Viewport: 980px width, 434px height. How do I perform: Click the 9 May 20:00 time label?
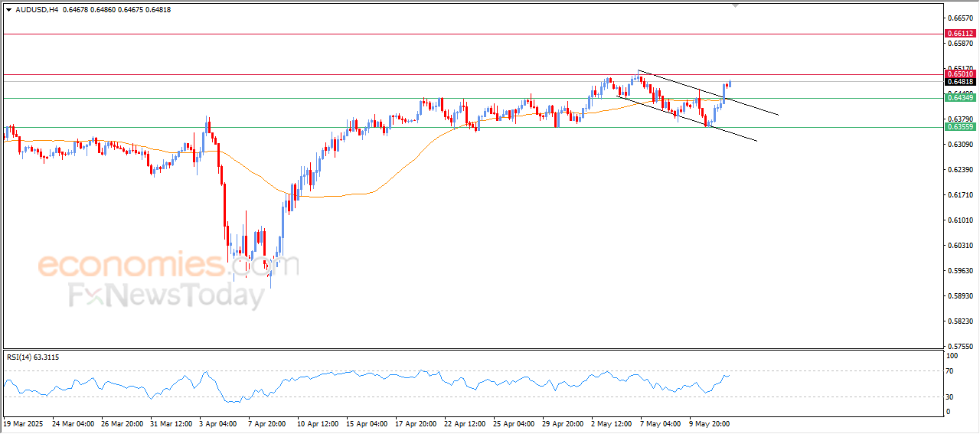click(710, 423)
